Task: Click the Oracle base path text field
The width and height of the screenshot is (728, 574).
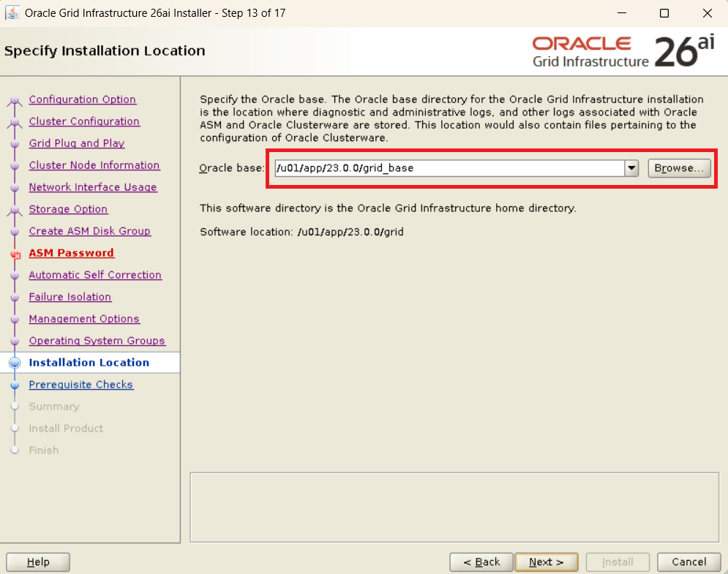Action: (448, 168)
